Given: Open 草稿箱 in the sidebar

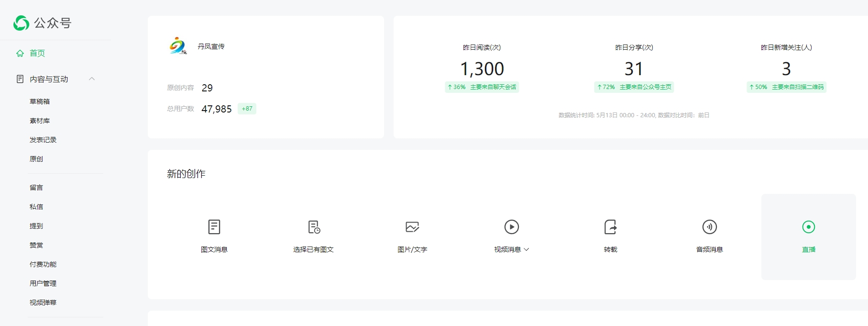Looking at the screenshot, I should coord(40,101).
